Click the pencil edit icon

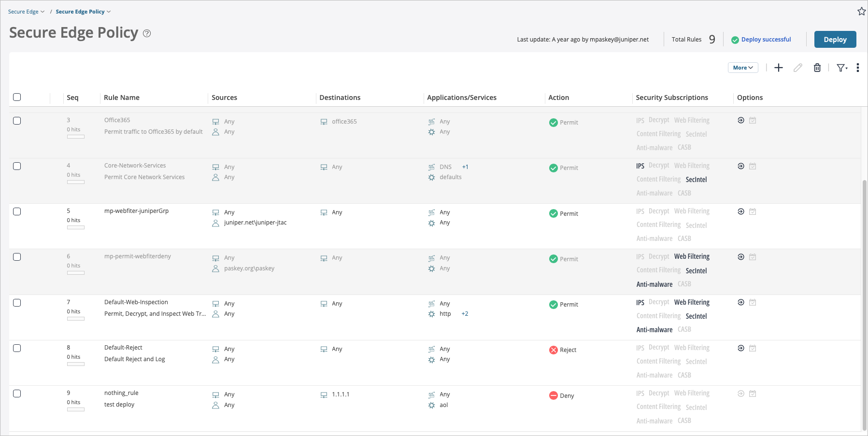pyautogui.click(x=797, y=68)
